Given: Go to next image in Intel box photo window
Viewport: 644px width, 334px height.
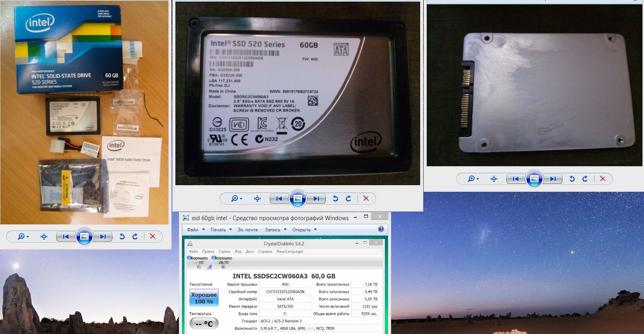Looking at the screenshot, I should (x=103, y=236).
